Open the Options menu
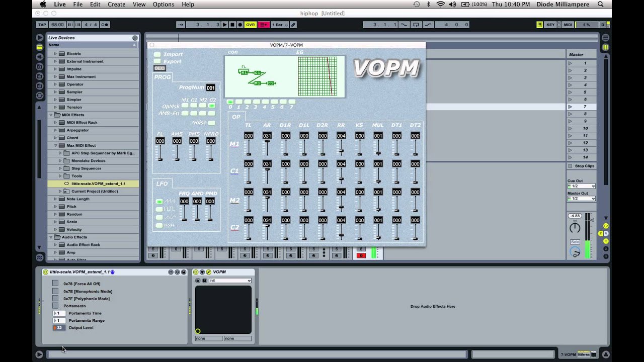Viewport: 644px width, 362px height. (x=164, y=5)
